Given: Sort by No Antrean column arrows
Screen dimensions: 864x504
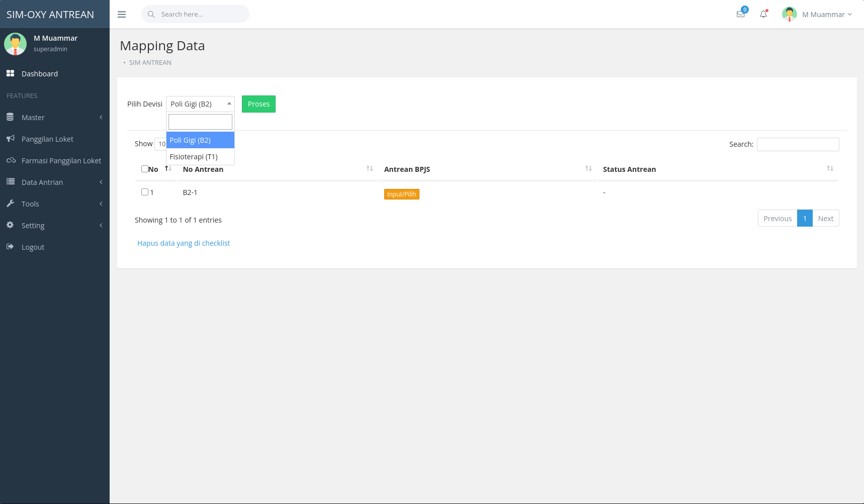Looking at the screenshot, I should coord(370,169).
